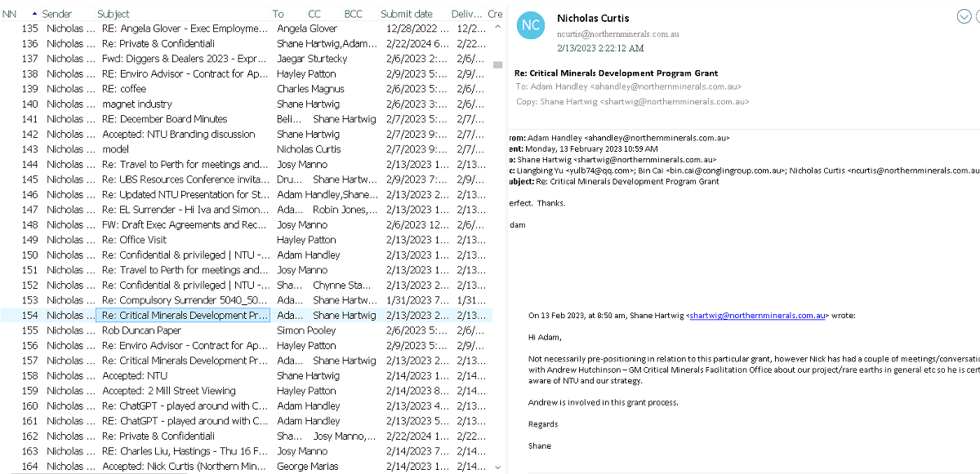Open 'Fwd: Diggers & Dealers 2023 - Expr...' email
Image resolution: width=980 pixels, height=474 pixels.
click(x=246, y=59)
